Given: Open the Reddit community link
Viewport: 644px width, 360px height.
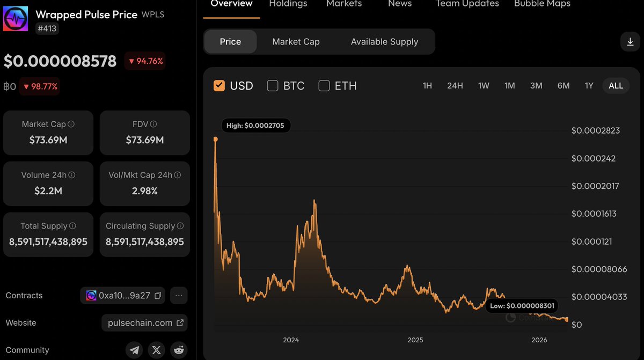Looking at the screenshot, I should pos(179,350).
